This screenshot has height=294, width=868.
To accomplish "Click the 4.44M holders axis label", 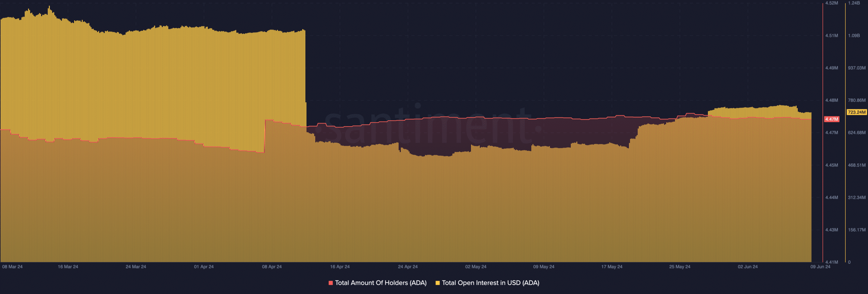I will point(831,197).
